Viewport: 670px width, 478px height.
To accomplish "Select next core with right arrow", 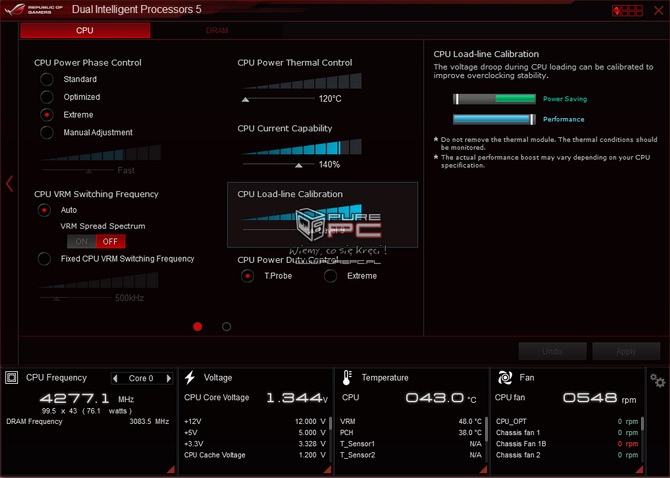I will [169, 378].
